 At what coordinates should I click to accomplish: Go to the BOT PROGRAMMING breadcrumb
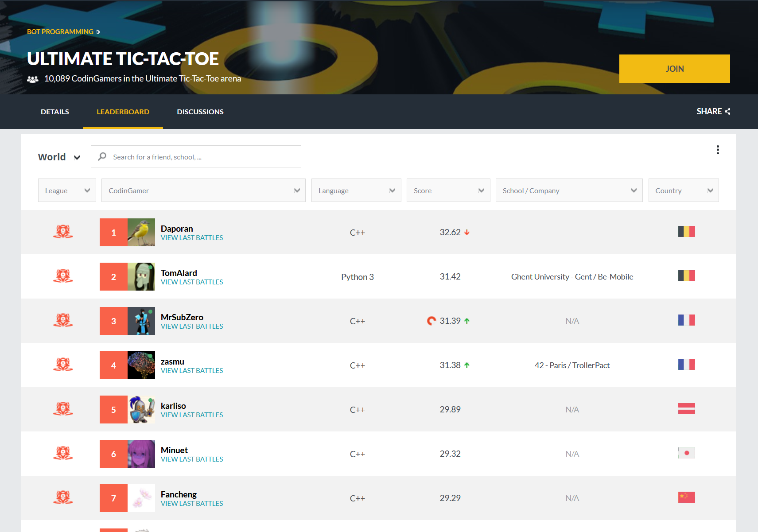[60, 32]
